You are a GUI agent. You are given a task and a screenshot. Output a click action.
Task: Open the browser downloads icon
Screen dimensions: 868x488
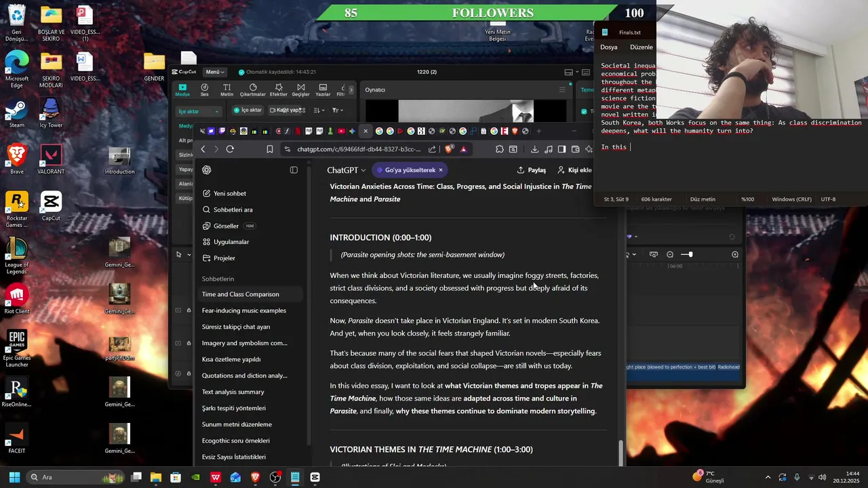pyautogui.click(x=534, y=149)
